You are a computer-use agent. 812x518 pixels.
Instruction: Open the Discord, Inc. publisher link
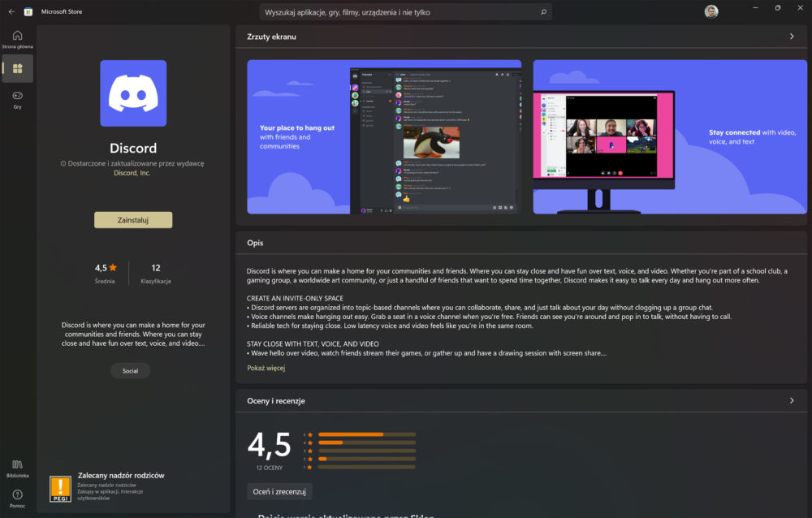[x=132, y=172]
